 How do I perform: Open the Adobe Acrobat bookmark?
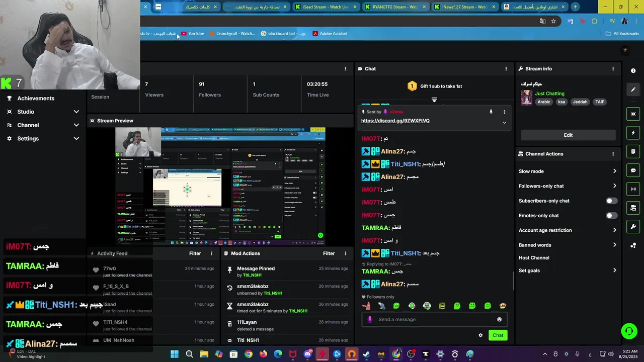tap(330, 34)
